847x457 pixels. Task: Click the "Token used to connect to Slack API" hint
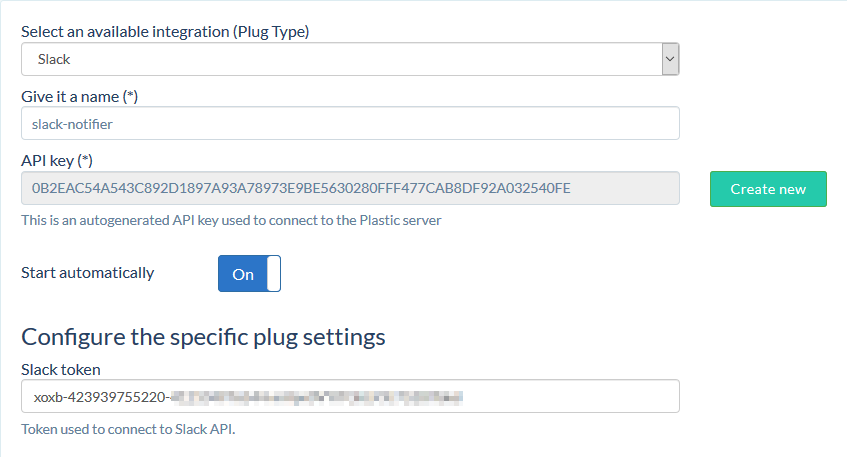tap(128, 429)
